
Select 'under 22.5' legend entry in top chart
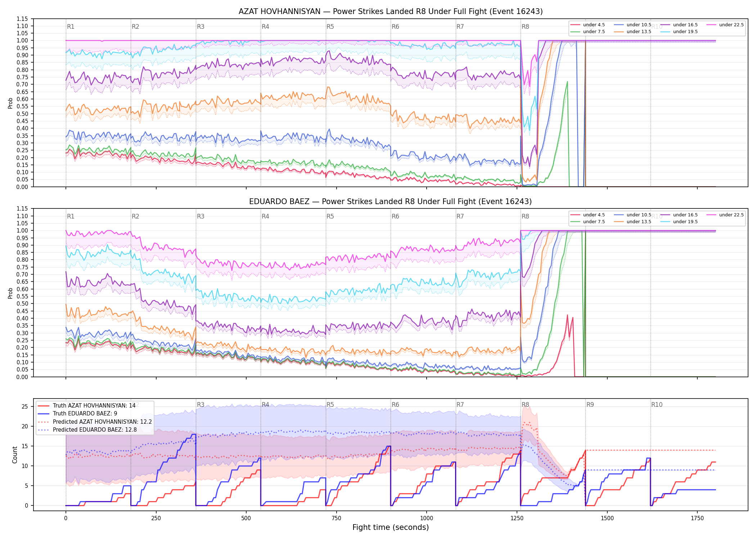pyautogui.click(x=725, y=25)
